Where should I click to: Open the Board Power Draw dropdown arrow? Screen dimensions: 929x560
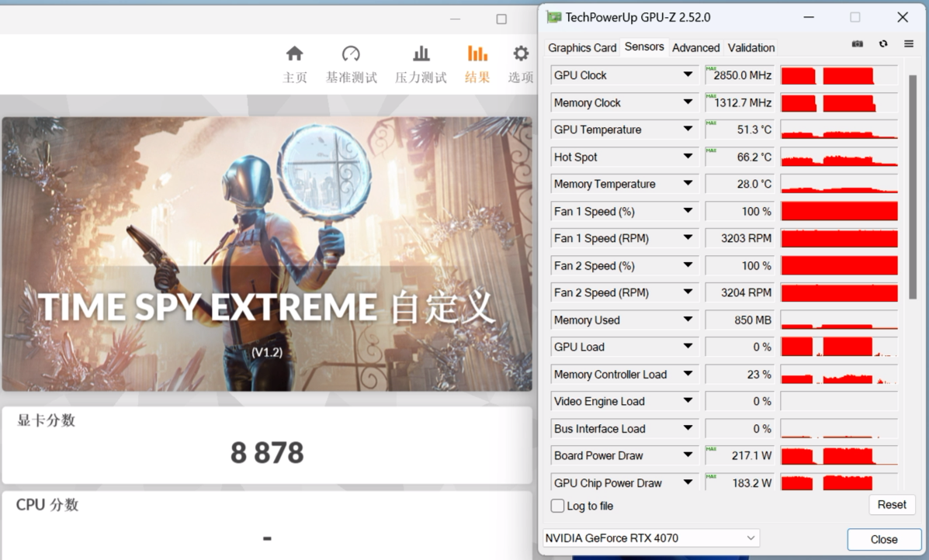point(688,455)
